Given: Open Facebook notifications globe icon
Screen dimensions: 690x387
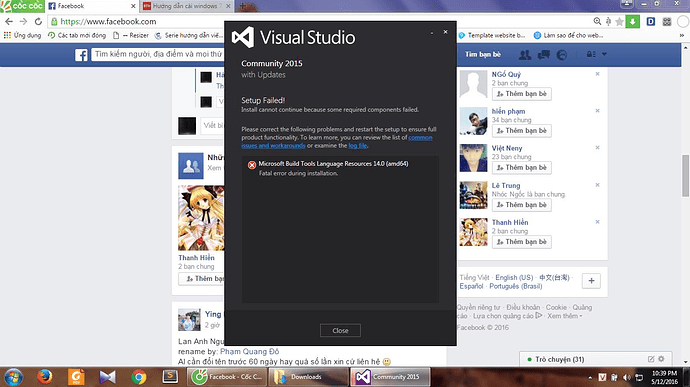Looking at the screenshot, I should coord(562,55).
